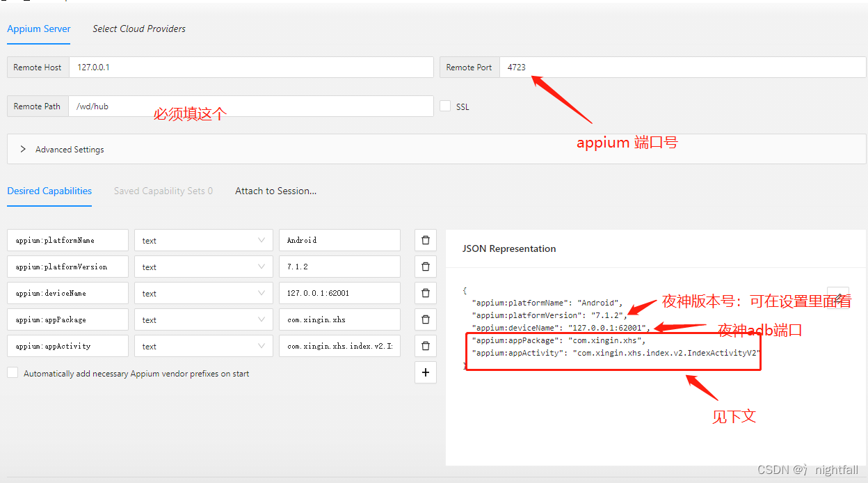
Task: Click the "appium:appPackage" line in JSON
Action: 559,340
